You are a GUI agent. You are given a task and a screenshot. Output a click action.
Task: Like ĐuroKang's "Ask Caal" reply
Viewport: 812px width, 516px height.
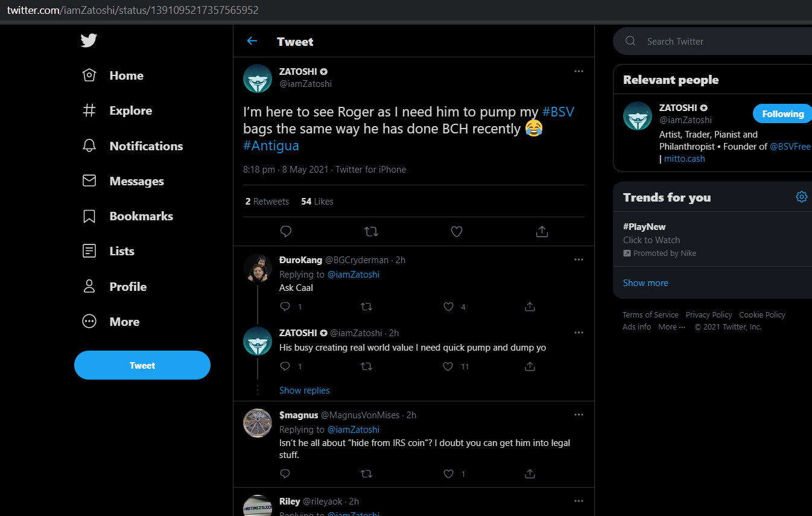pyautogui.click(x=448, y=307)
